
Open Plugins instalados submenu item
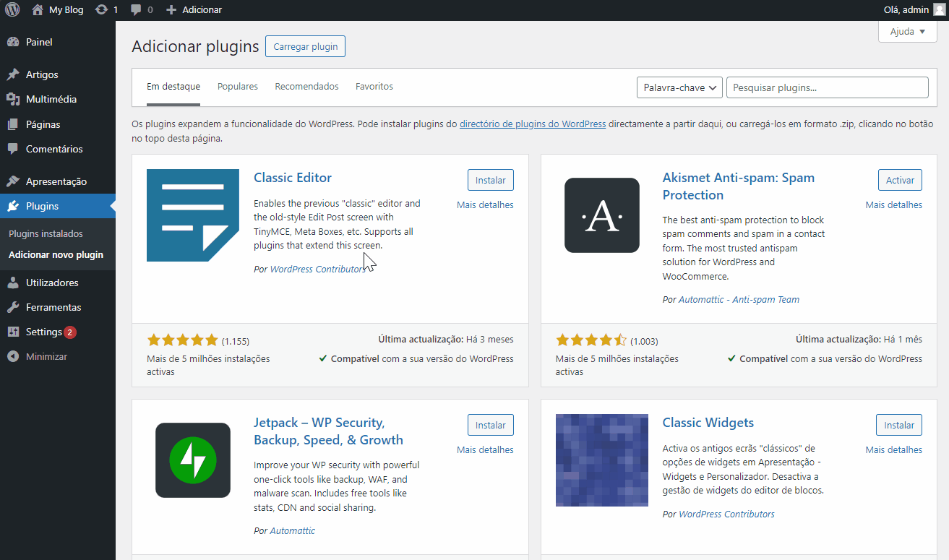click(x=46, y=233)
